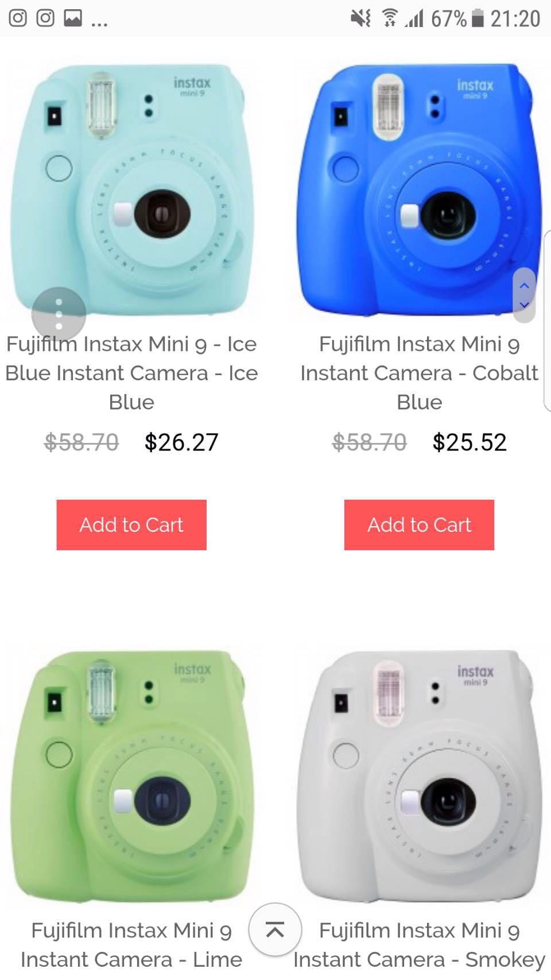Image resolution: width=551 pixels, height=980 pixels.
Task: Tap the scroll-to-top arrow button
Action: coord(275,929)
